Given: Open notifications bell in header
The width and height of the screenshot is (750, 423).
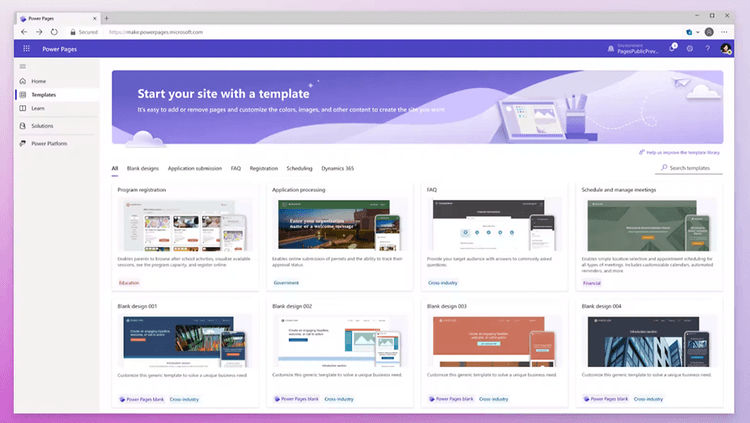Looking at the screenshot, I should tap(672, 48).
